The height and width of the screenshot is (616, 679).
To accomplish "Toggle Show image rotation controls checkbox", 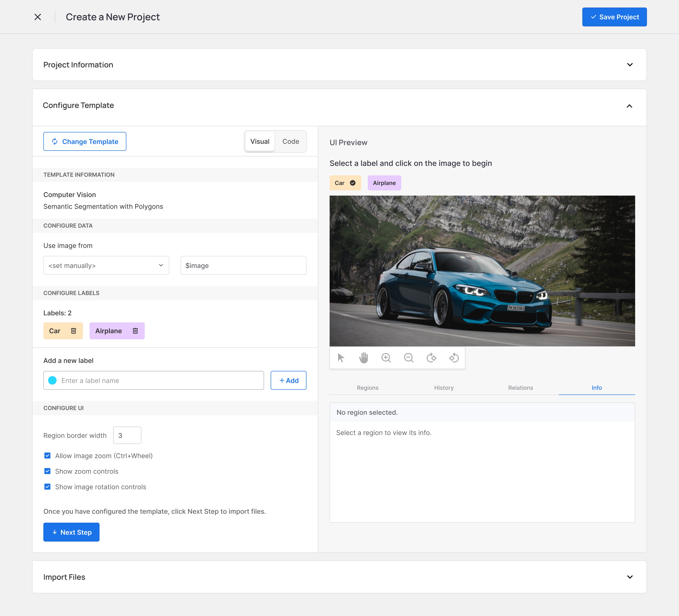I will pyautogui.click(x=48, y=487).
